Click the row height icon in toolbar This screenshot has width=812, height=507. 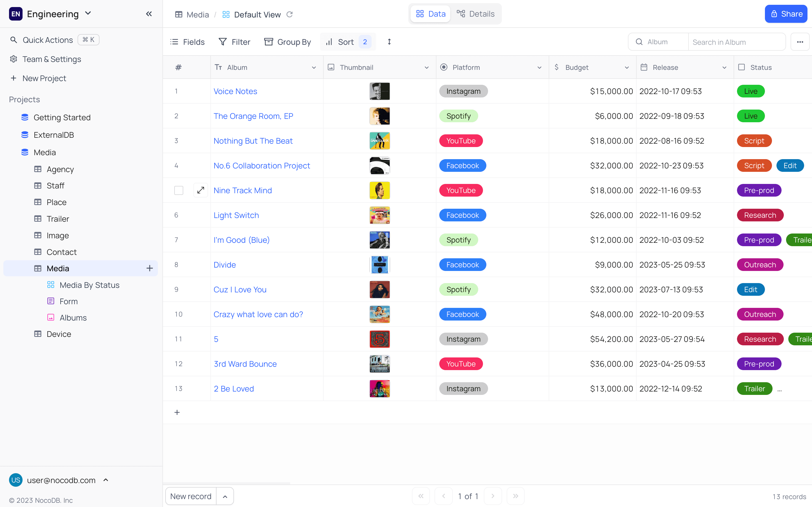[x=389, y=42]
